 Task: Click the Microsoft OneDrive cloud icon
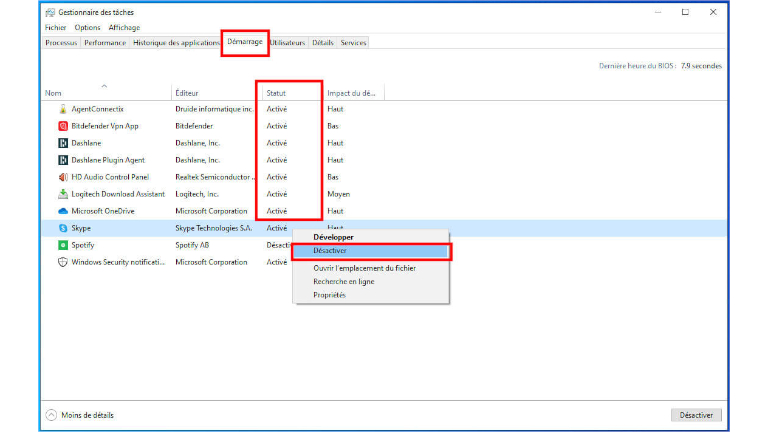click(x=63, y=211)
